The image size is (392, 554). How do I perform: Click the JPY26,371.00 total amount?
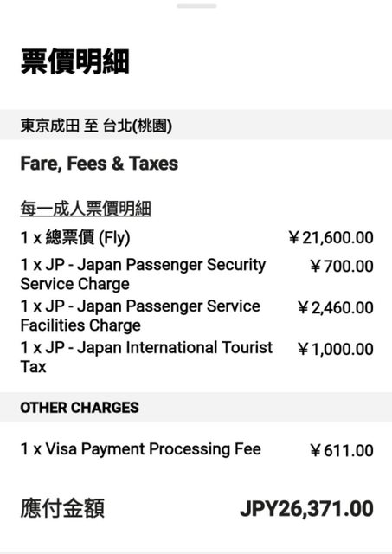[x=306, y=509]
